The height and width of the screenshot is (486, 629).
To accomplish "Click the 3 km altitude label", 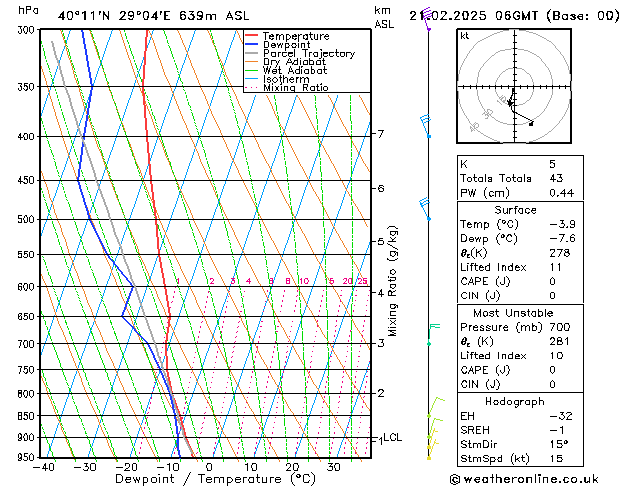I will [x=380, y=343].
